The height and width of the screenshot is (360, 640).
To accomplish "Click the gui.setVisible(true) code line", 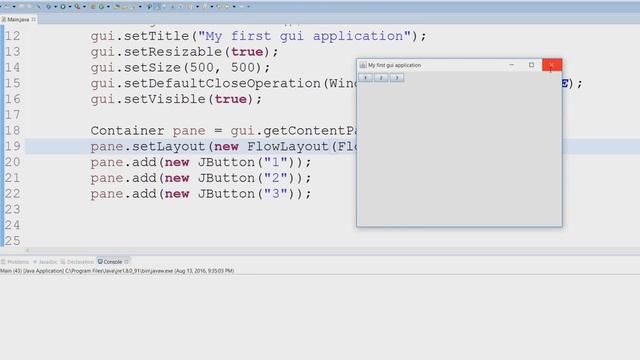I will pos(176,99).
